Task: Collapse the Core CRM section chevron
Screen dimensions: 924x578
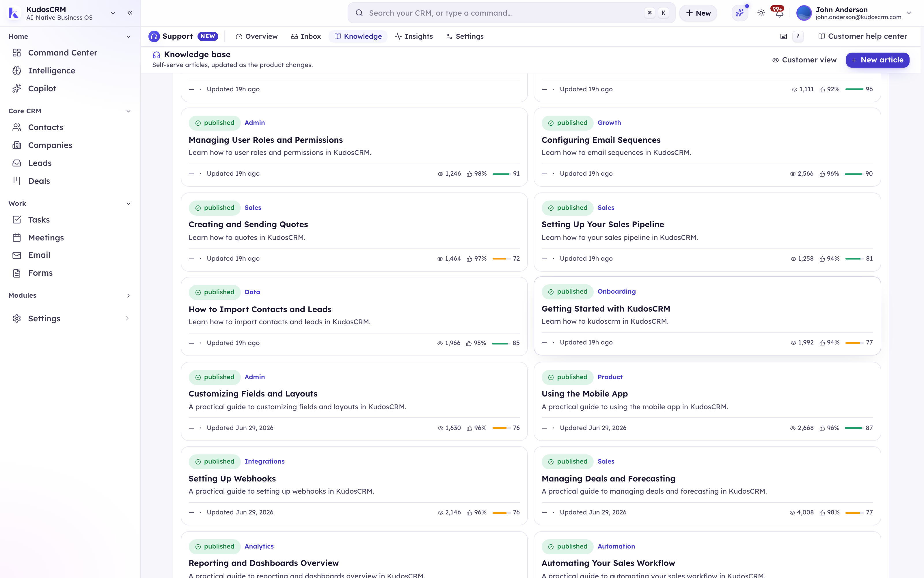Action: (128, 111)
